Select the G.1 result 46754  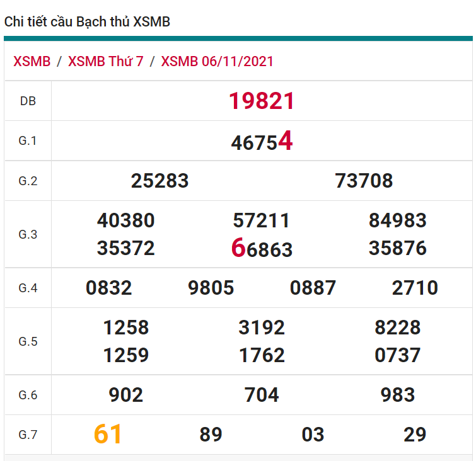click(x=262, y=142)
